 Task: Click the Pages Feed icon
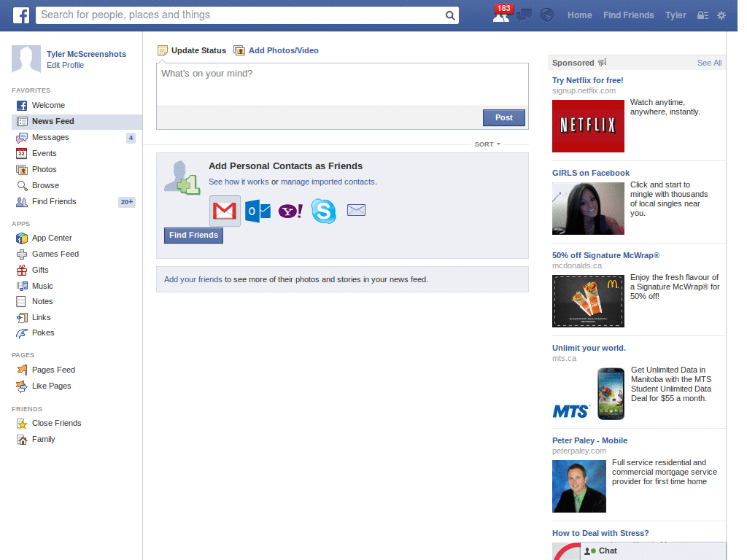(x=22, y=370)
